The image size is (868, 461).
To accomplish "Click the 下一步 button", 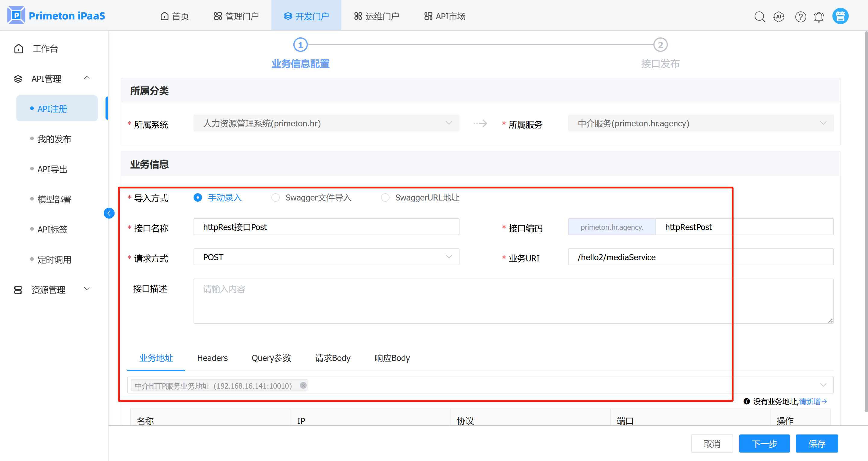I will 764,444.
